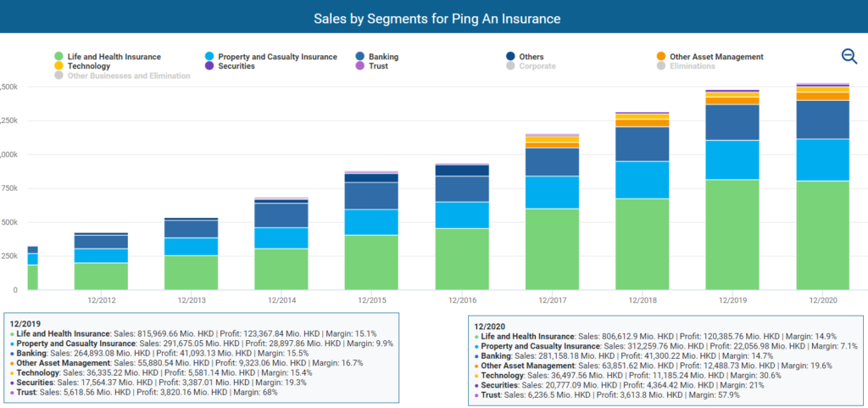The height and width of the screenshot is (408, 868).
Task: Click Life and Health segment of 12/2017 bar
Action: coord(552,249)
